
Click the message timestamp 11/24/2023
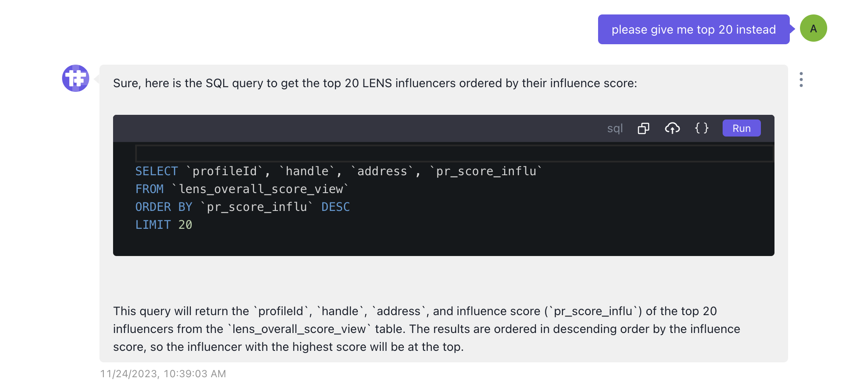(163, 373)
